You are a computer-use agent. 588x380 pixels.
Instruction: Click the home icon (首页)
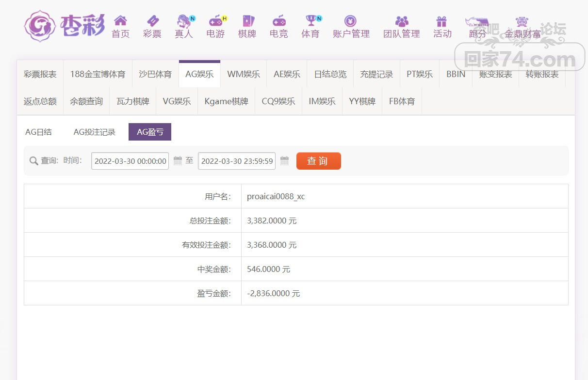click(120, 21)
